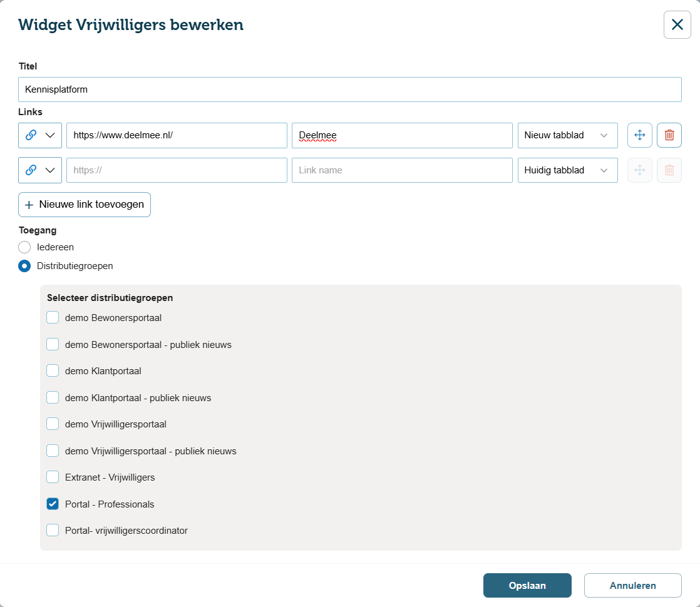Cancel editing with Annuleren button
The image size is (700, 607).
632,585
